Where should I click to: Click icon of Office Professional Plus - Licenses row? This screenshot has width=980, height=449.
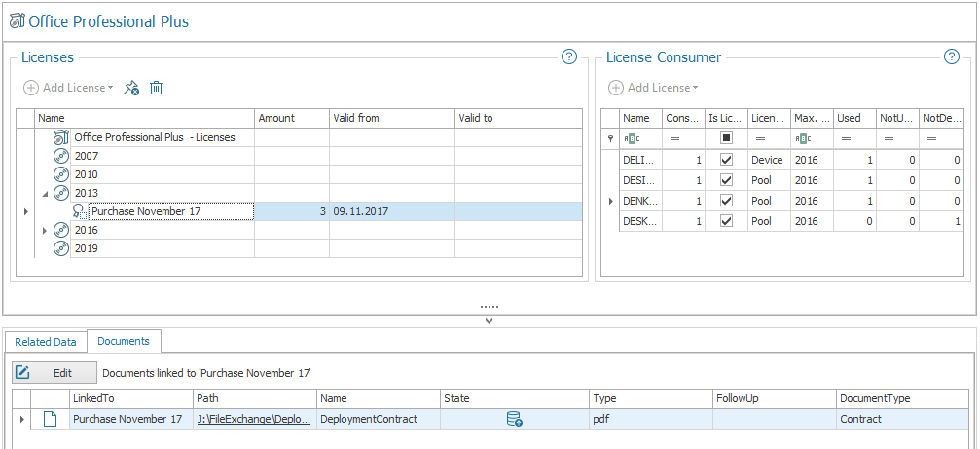coord(60,137)
